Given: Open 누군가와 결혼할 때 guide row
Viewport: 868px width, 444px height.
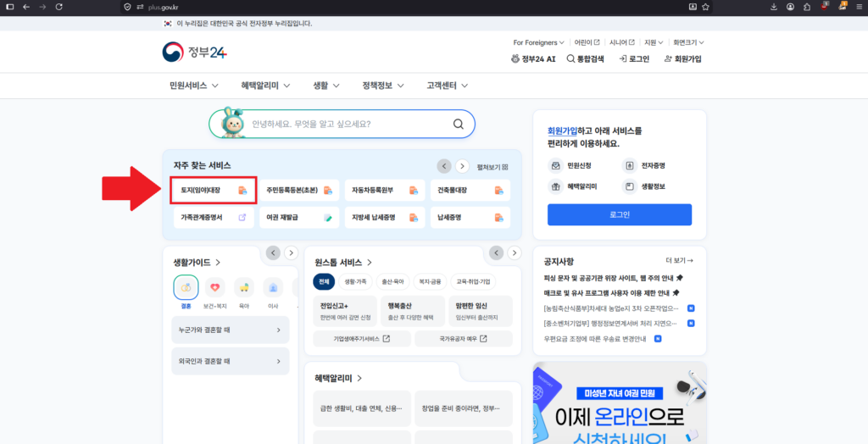Looking at the screenshot, I should point(231,330).
